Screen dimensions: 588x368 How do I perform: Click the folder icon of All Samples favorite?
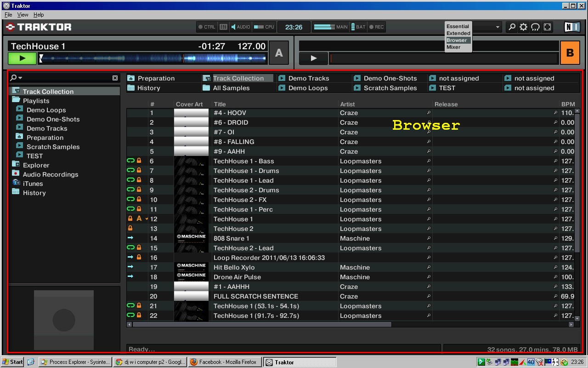[206, 88]
